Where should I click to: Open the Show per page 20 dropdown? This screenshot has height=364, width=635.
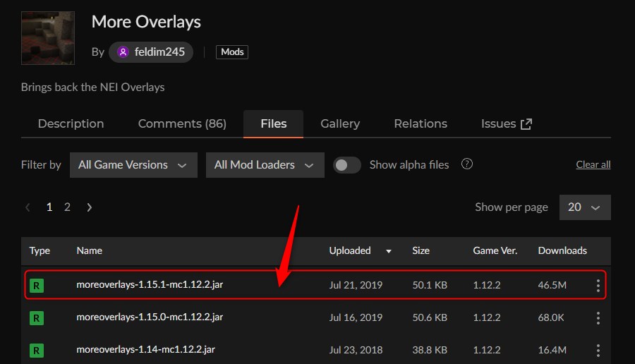(x=585, y=207)
